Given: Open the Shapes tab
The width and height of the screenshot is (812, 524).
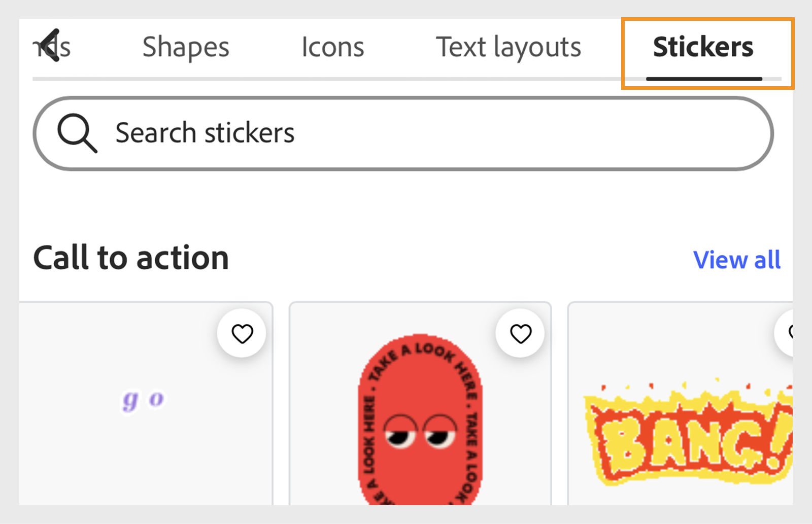Looking at the screenshot, I should pos(186,47).
